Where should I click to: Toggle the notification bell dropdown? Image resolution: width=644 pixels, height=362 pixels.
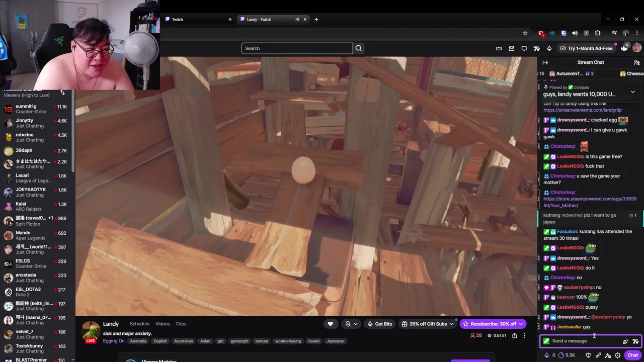point(351,324)
